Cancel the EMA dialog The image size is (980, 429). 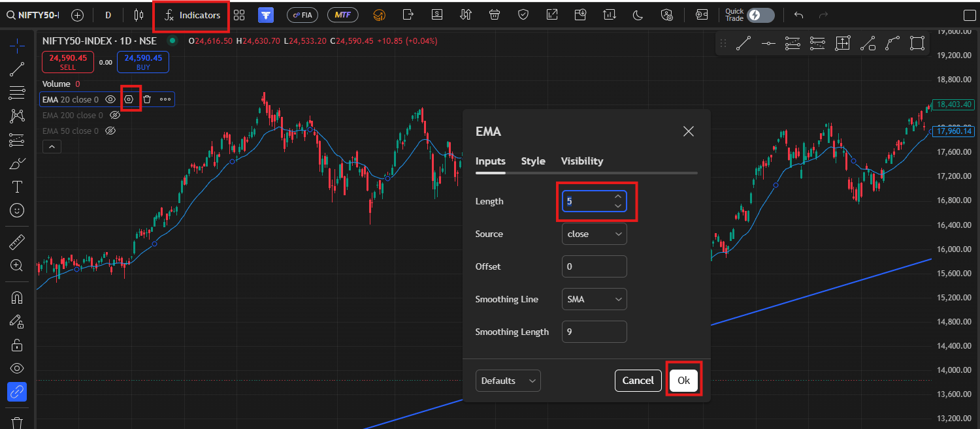(x=638, y=381)
